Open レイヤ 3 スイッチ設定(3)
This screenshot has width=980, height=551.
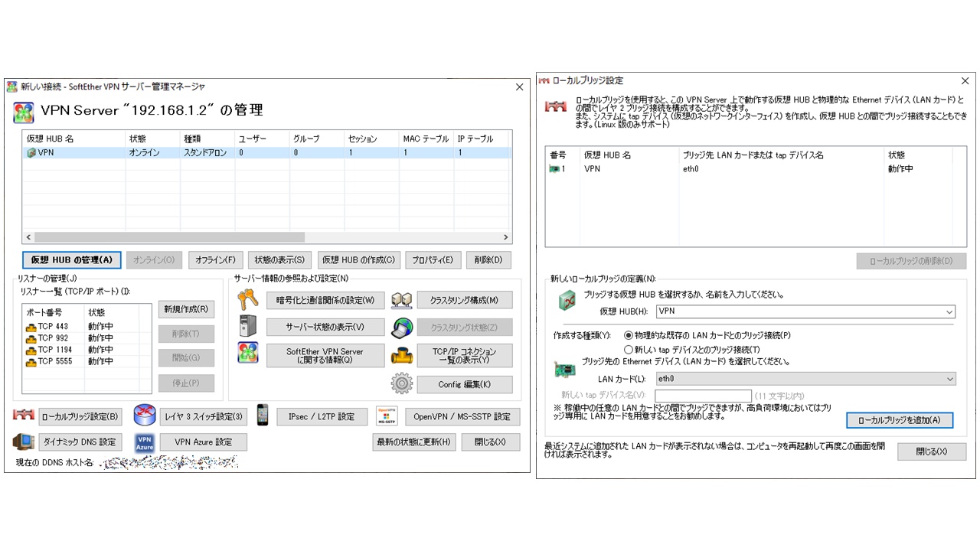click(x=204, y=417)
